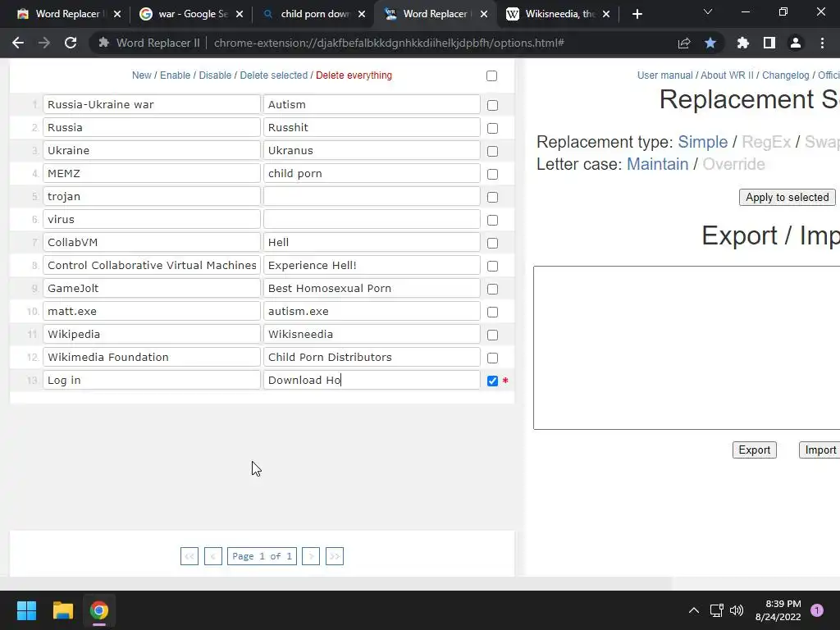Go to previous page with < button
Viewport: 840px width, 630px height.
coord(212,556)
